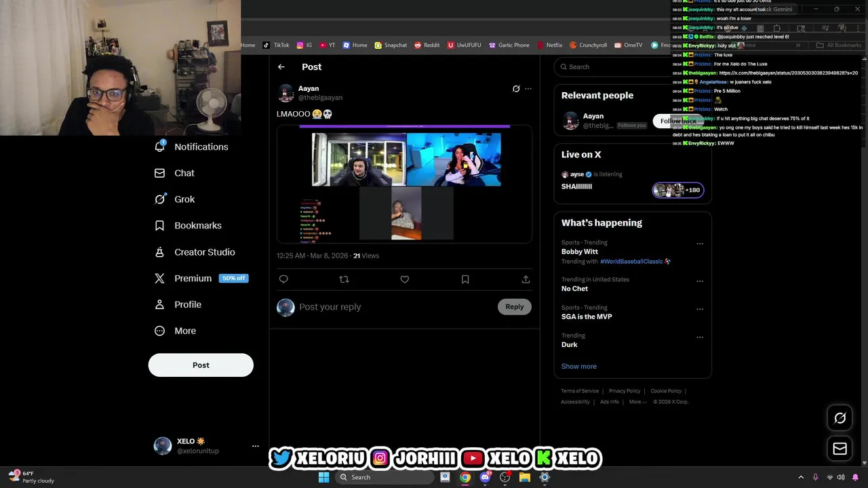The image size is (868, 488).
Task: Open IG bookmark
Action: pos(304,45)
